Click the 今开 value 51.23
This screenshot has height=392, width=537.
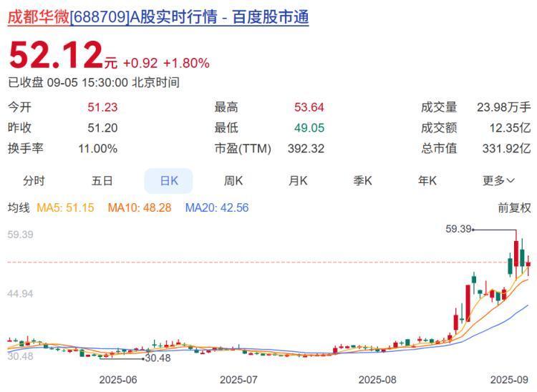point(102,107)
